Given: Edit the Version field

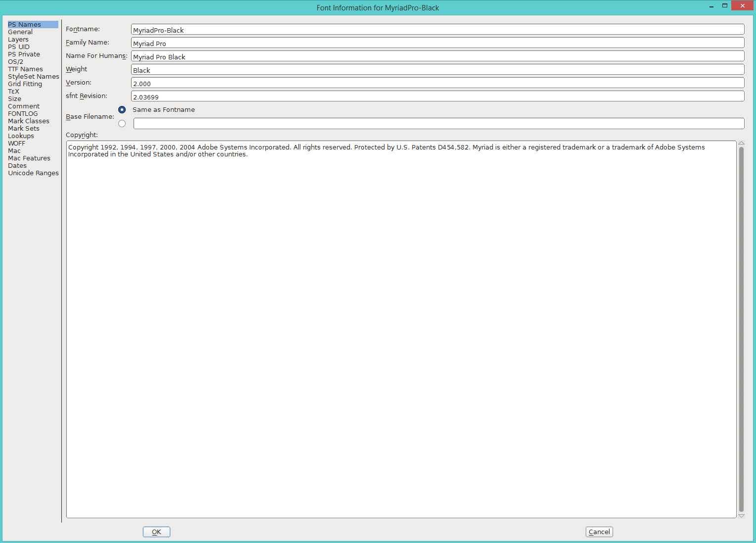Looking at the screenshot, I should (437, 83).
